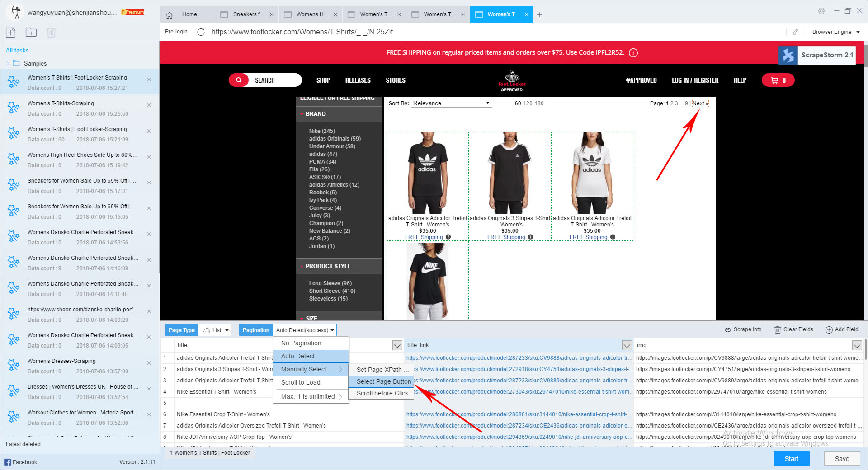Open Workout Clothes for Women task

point(80,417)
